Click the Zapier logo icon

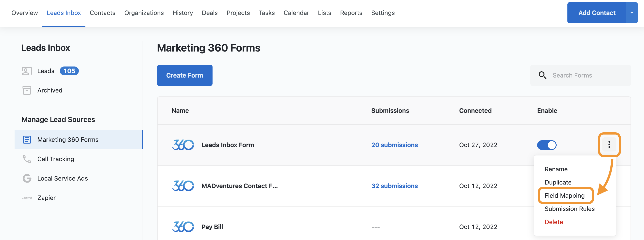(x=27, y=198)
